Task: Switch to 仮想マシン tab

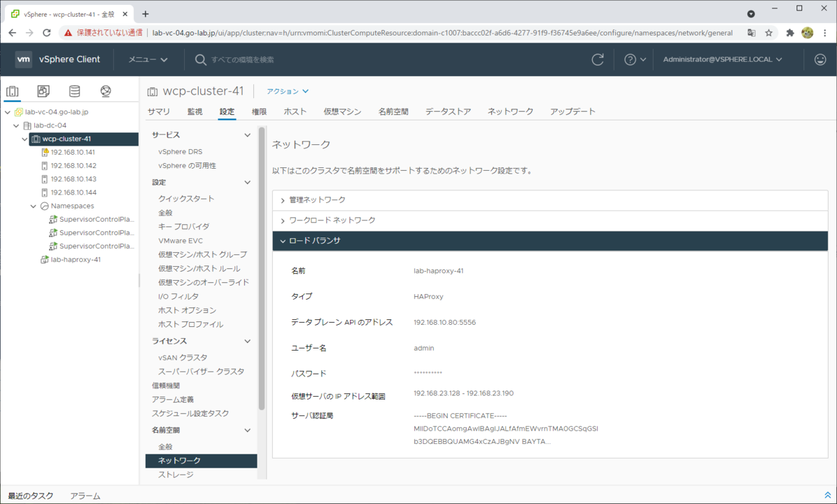Action: (x=342, y=112)
